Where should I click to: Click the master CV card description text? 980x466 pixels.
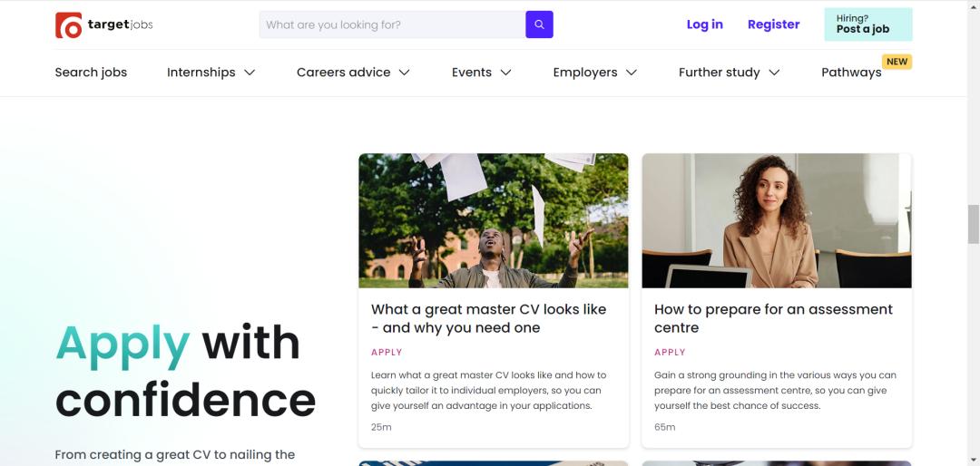pyautogui.click(x=489, y=391)
